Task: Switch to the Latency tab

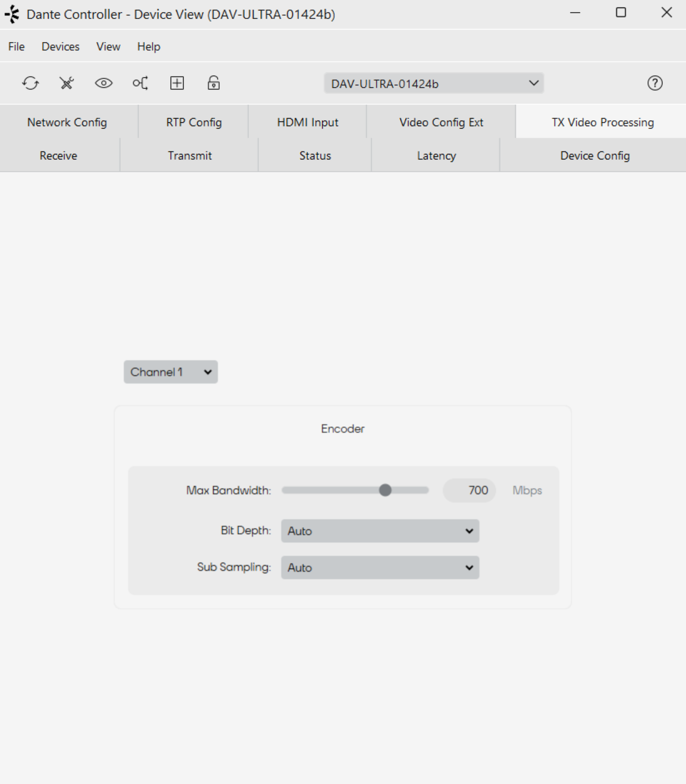Action: [436, 155]
